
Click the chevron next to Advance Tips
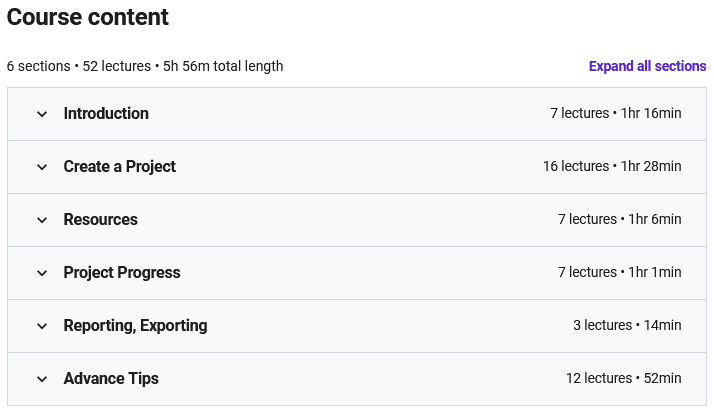[42, 379]
